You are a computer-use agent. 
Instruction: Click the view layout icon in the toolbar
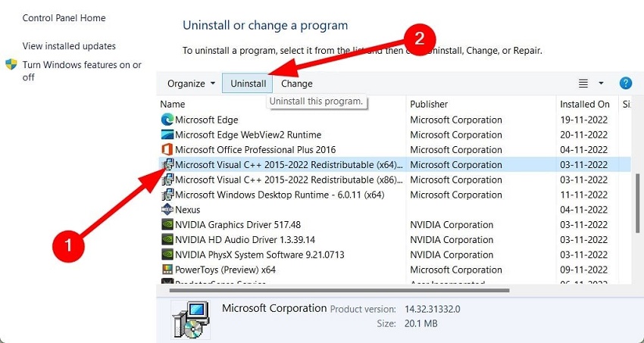[x=583, y=83]
